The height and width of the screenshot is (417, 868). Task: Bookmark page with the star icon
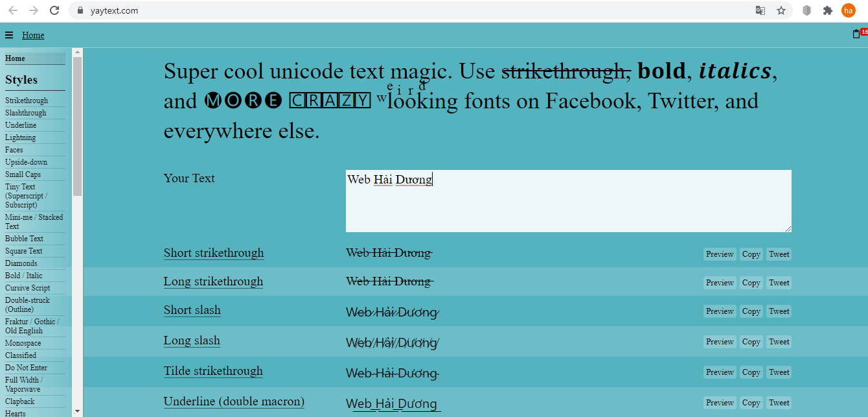click(x=781, y=10)
